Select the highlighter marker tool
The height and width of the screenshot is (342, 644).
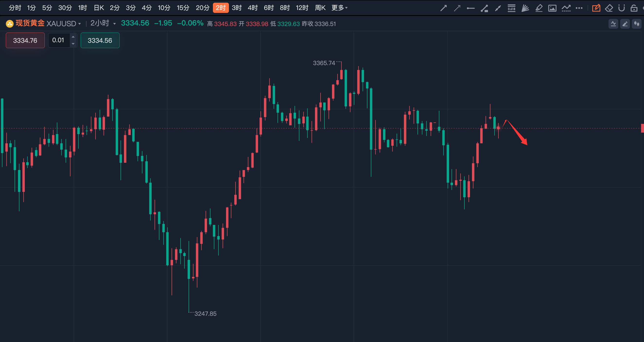click(539, 8)
